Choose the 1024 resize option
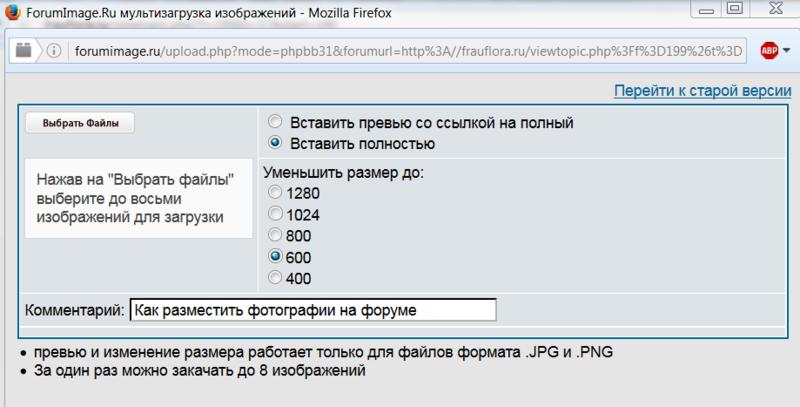The height and width of the screenshot is (407, 800). [x=274, y=213]
